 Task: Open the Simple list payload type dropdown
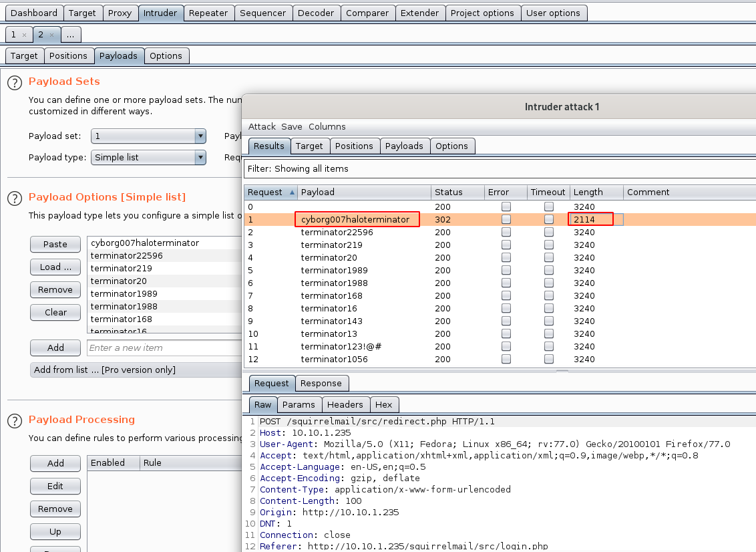pos(198,157)
